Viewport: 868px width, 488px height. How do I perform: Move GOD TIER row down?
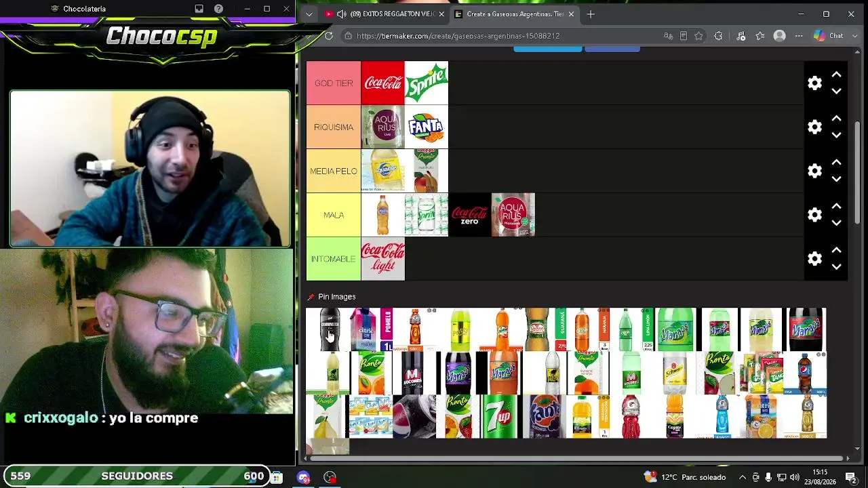[837, 91]
